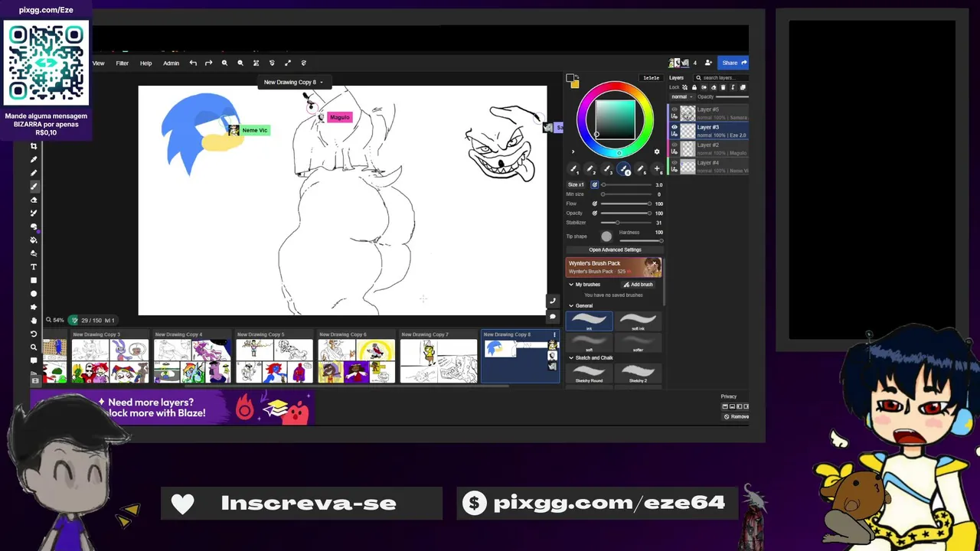Add new brush preset slot 6

[x=657, y=168]
